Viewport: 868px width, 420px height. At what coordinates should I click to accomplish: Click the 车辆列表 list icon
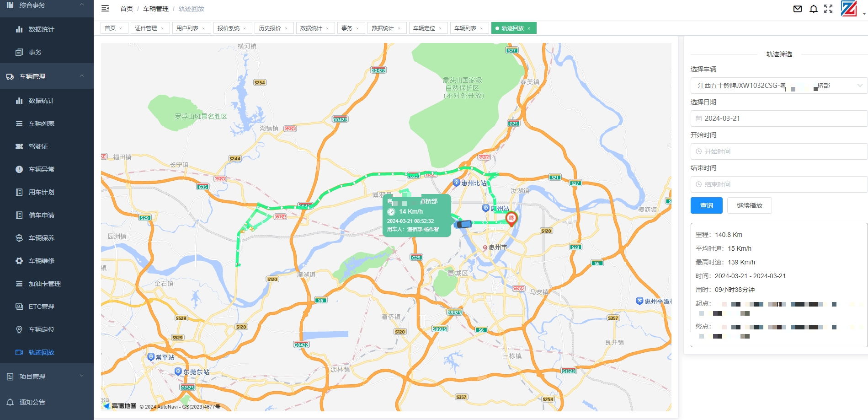point(19,124)
